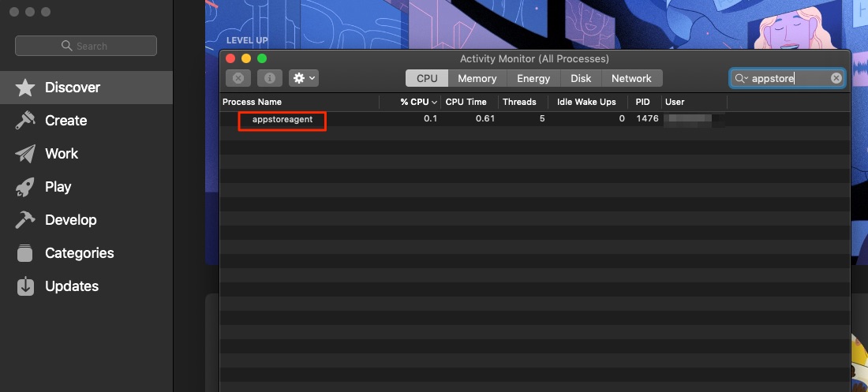Open the Discover section label
The width and height of the screenshot is (868, 392).
[73, 88]
